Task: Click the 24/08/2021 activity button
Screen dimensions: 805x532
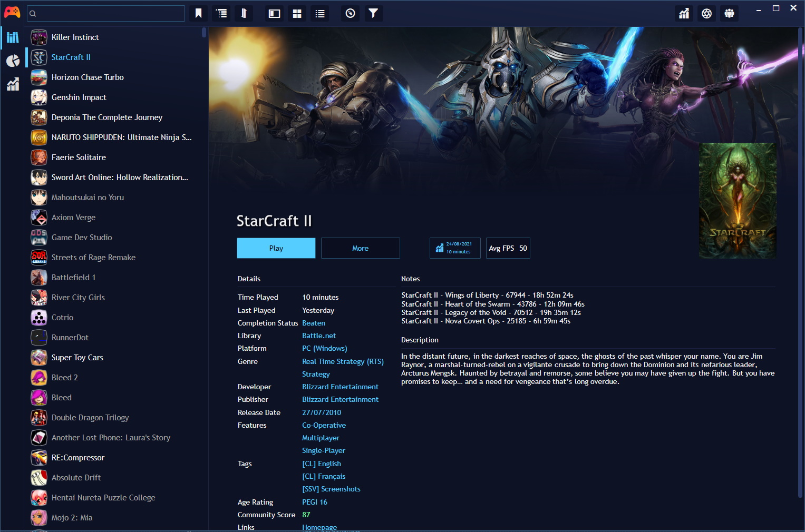Action: click(x=455, y=248)
